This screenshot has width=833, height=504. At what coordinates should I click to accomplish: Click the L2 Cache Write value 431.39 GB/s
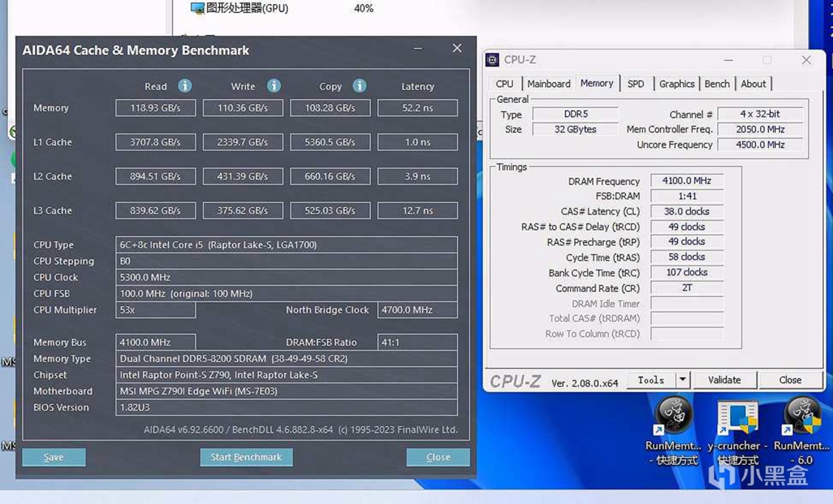[x=243, y=176]
